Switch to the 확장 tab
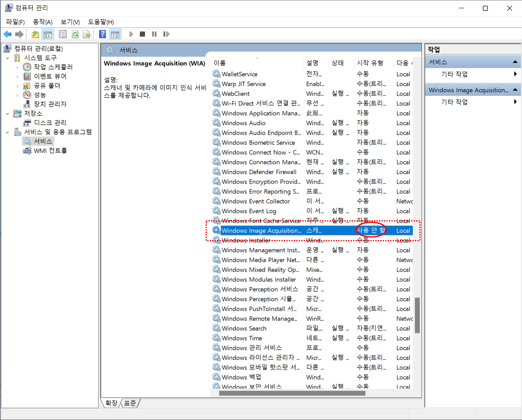 point(111,403)
